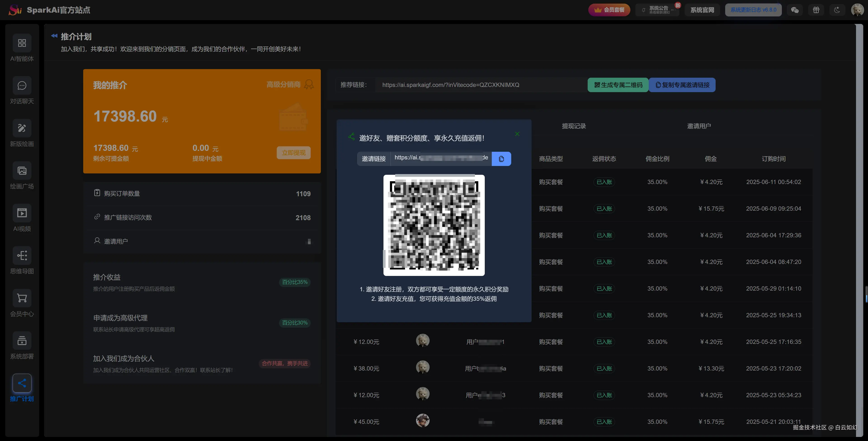Open 对话聊天 chat icon

tap(22, 86)
